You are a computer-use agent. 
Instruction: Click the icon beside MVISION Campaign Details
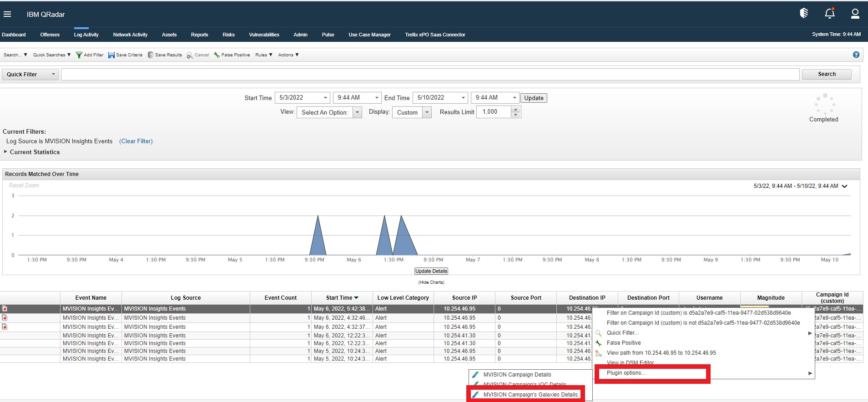click(x=475, y=375)
